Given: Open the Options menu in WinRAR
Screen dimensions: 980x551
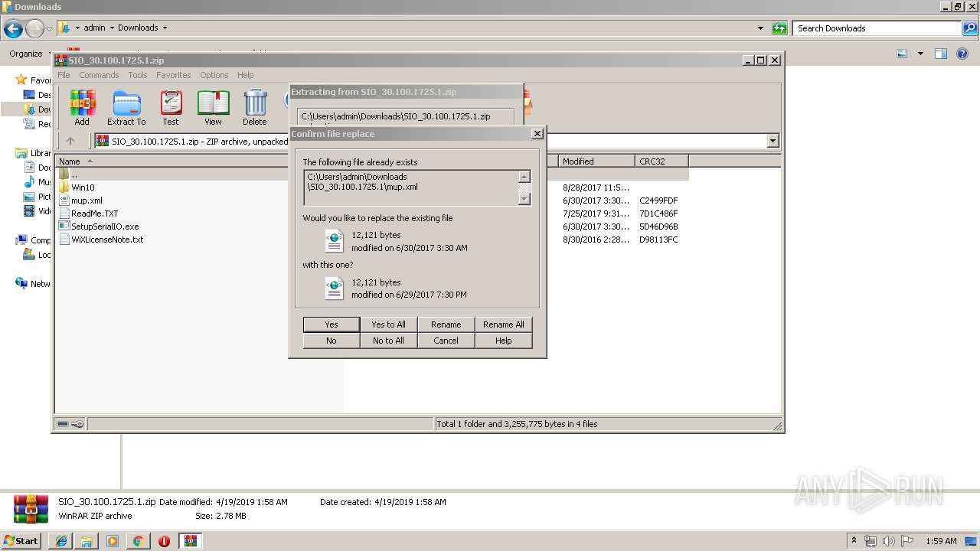Looking at the screenshot, I should (x=214, y=75).
